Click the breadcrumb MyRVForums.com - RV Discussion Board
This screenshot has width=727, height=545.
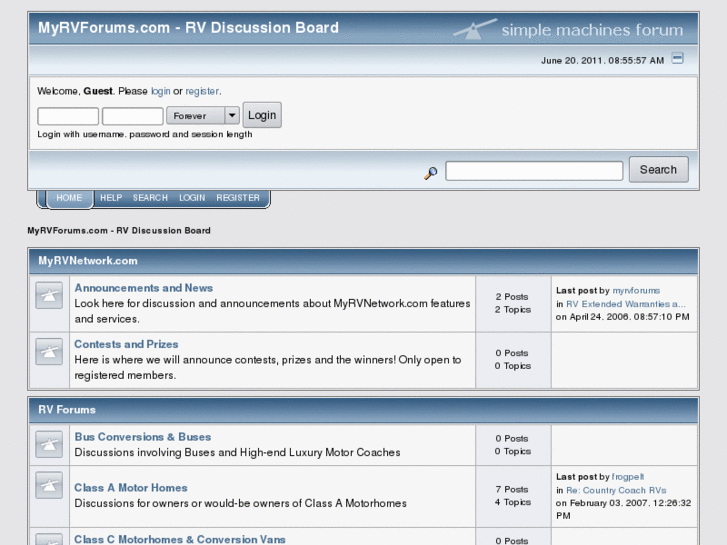pos(119,231)
